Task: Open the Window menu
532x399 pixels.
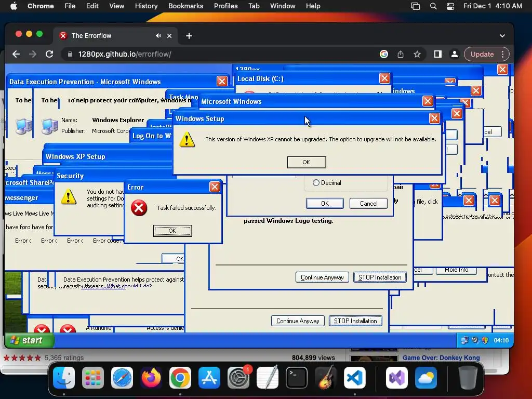Action: pos(282,6)
